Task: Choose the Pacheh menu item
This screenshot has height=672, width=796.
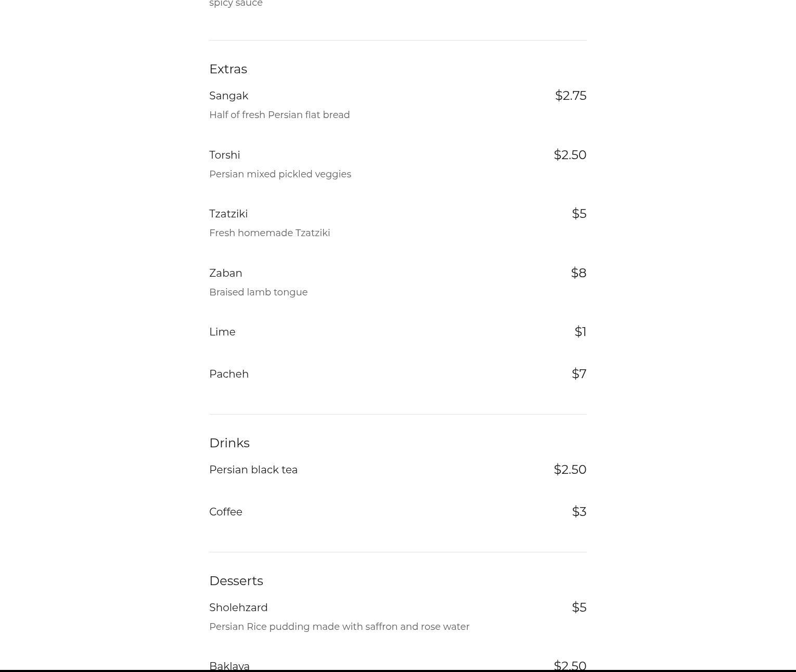Action: click(x=229, y=374)
